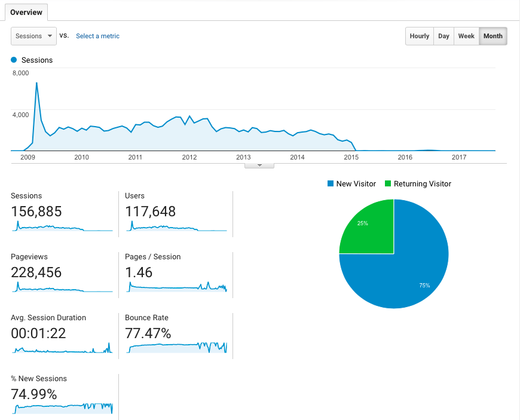Open the Sessions sparkline chart
Viewport: 520px width, 420px height.
click(x=62, y=226)
